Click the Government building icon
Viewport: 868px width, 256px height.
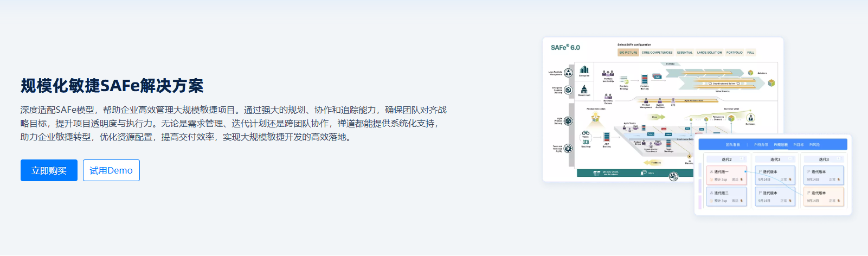pos(584,89)
